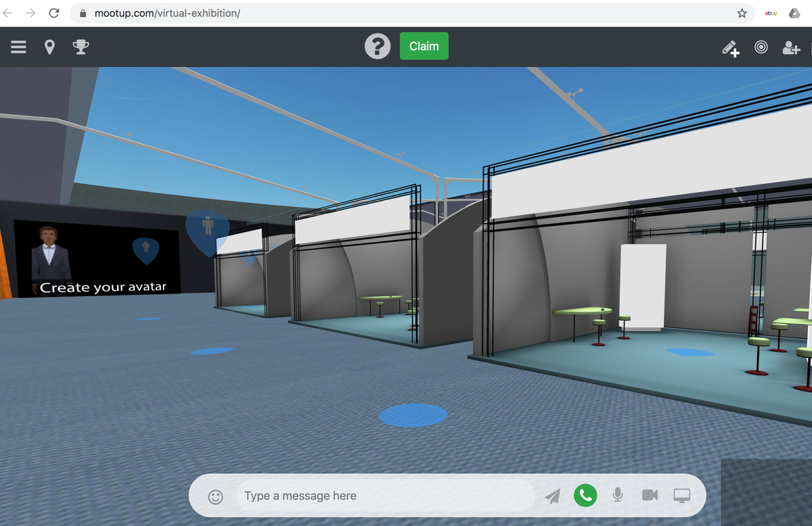The image size is (812, 526).
Task: Reload the page
Action: click(54, 13)
